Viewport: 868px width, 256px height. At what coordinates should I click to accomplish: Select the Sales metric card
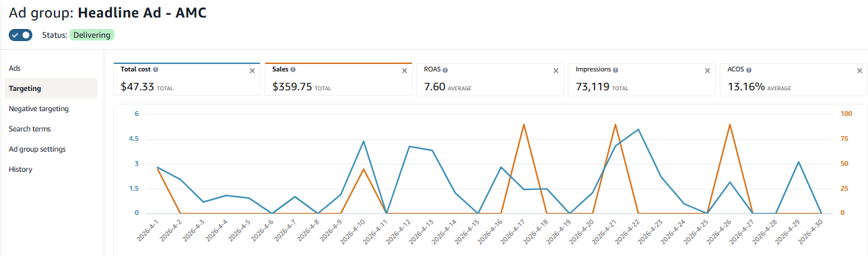338,79
